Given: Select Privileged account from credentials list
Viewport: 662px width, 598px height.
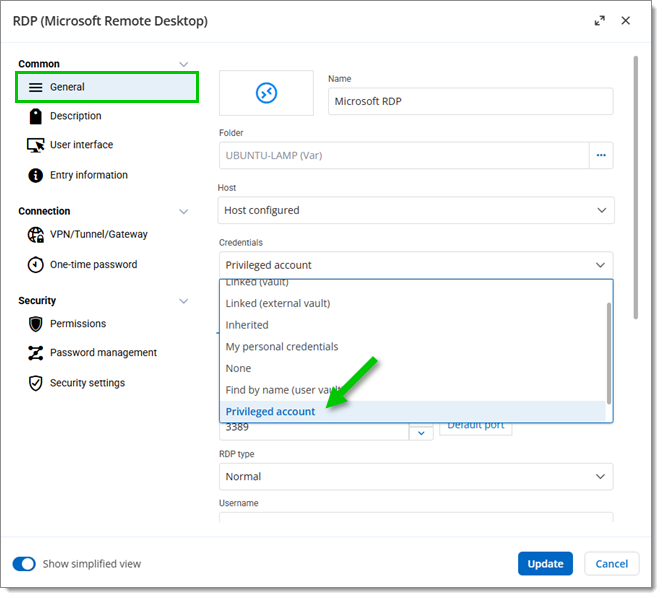Looking at the screenshot, I should (x=270, y=412).
